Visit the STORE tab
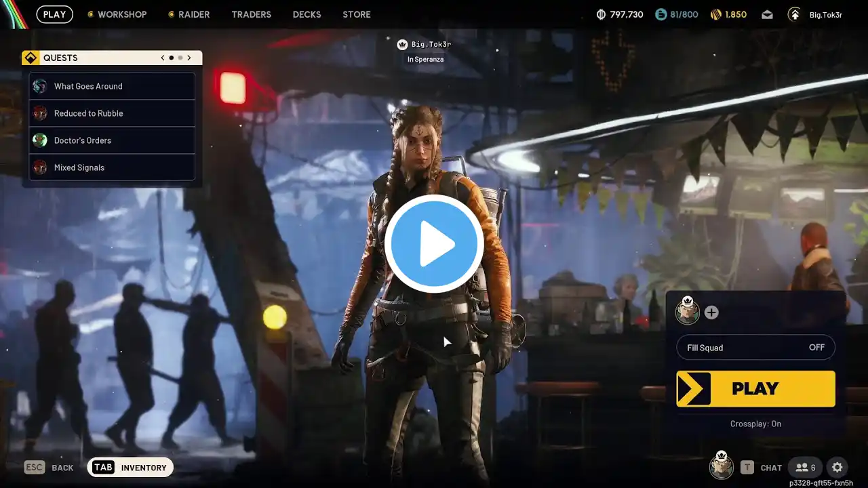 [x=357, y=14]
